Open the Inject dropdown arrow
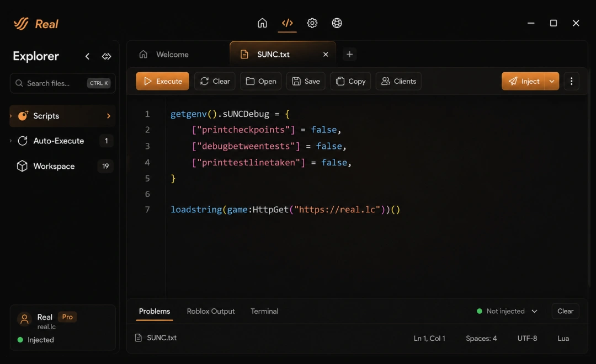 point(552,81)
